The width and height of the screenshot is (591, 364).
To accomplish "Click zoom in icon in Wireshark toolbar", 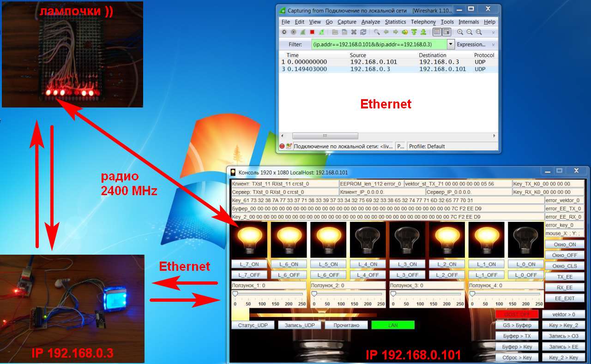I will click(x=460, y=32).
